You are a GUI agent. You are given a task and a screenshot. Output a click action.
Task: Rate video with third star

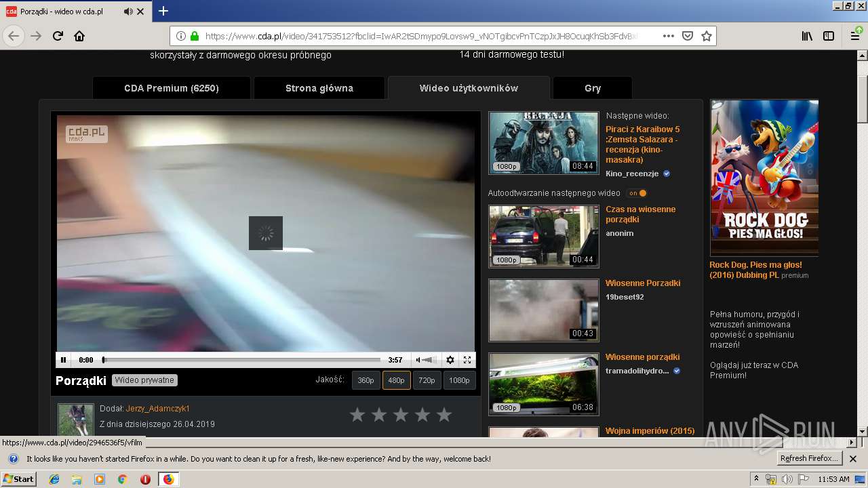coord(401,415)
